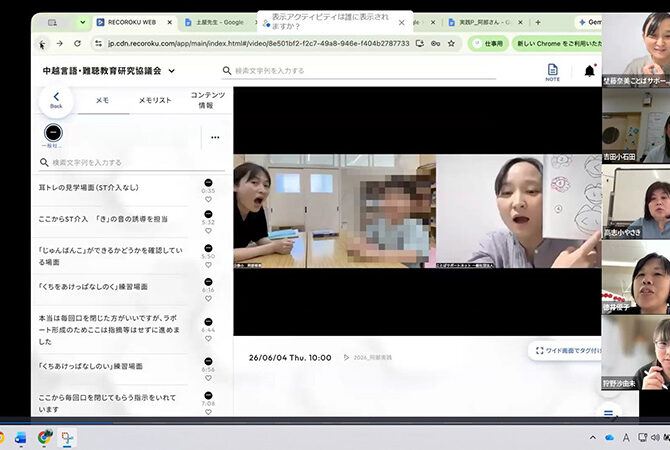Open the NOTE icon in RECOROKU header
Image resolution: width=670 pixels, height=450 pixels.
point(552,72)
